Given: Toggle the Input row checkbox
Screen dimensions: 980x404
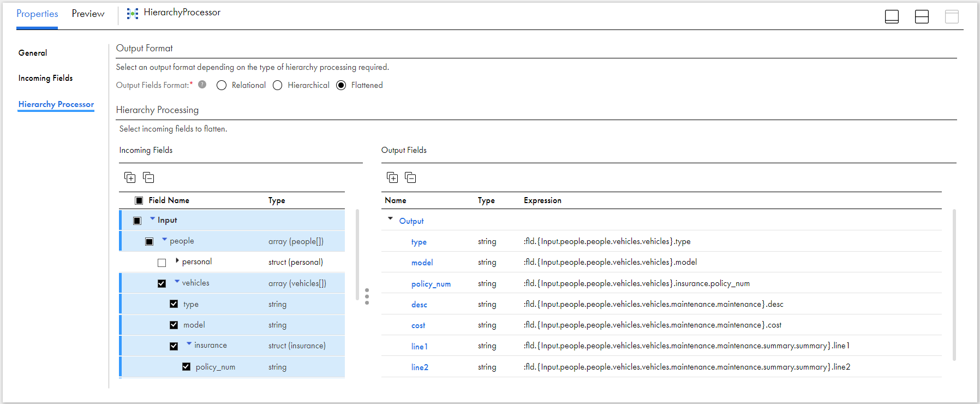Looking at the screenshot, I should (138, 221).
